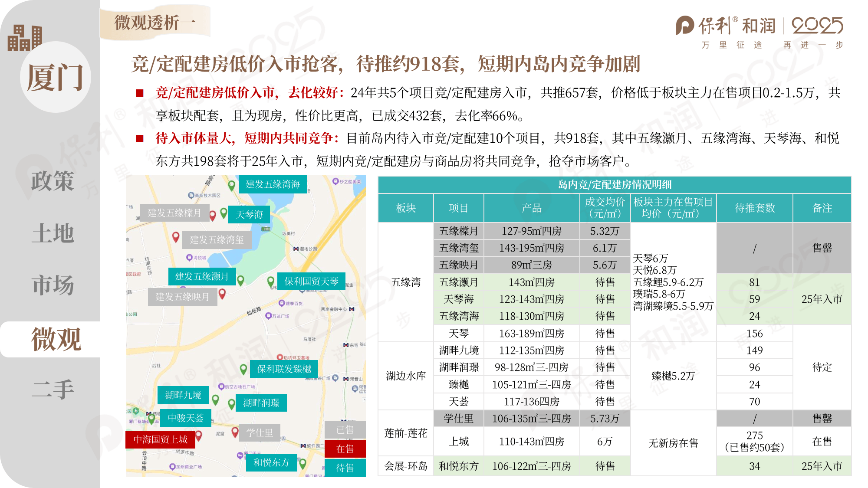
Task: Click the 待推套数 table column header
Action: [x=754, y=208]
